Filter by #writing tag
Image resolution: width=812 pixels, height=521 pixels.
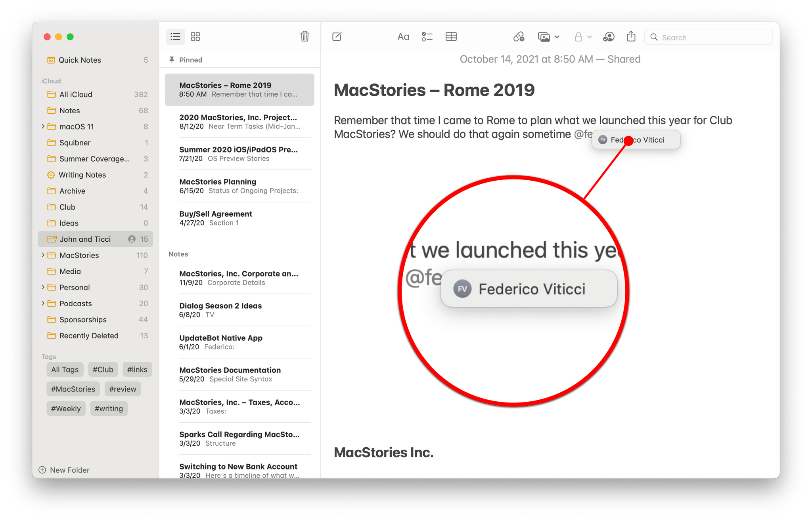109,408
